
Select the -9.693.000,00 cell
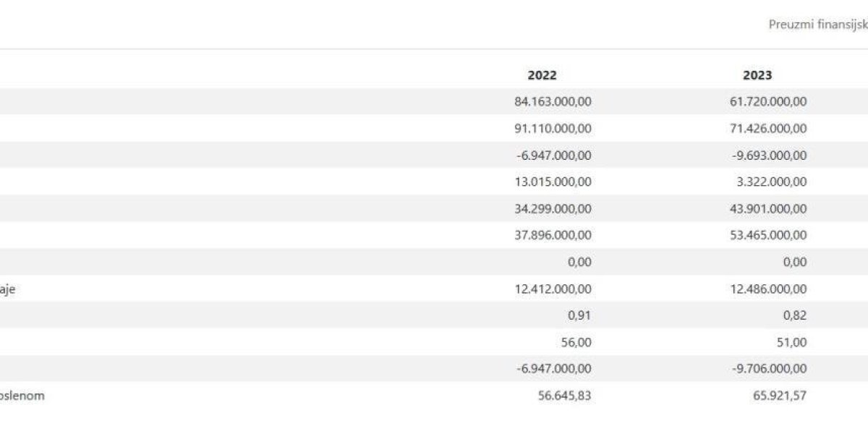pyautogui.click(x=770, y=156)
